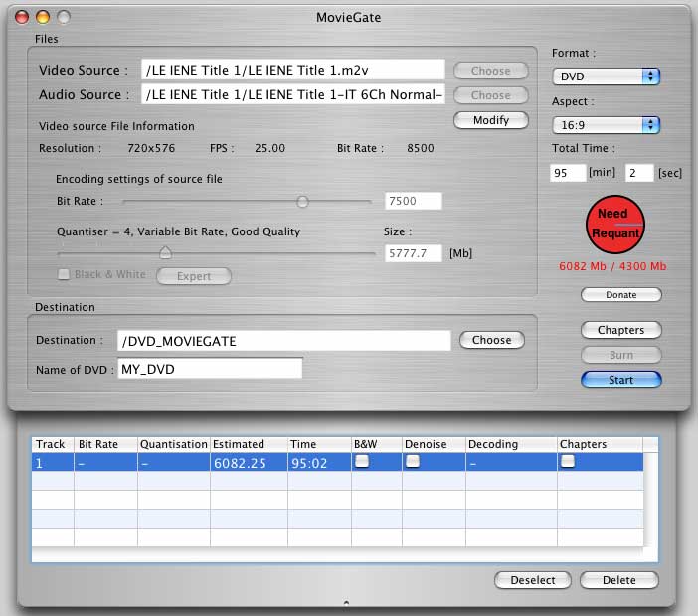Collapse the drawer using bottom arrow handle
Viewport: 698px width, 616px height.
pyautogui.click(x=345, y=602)
